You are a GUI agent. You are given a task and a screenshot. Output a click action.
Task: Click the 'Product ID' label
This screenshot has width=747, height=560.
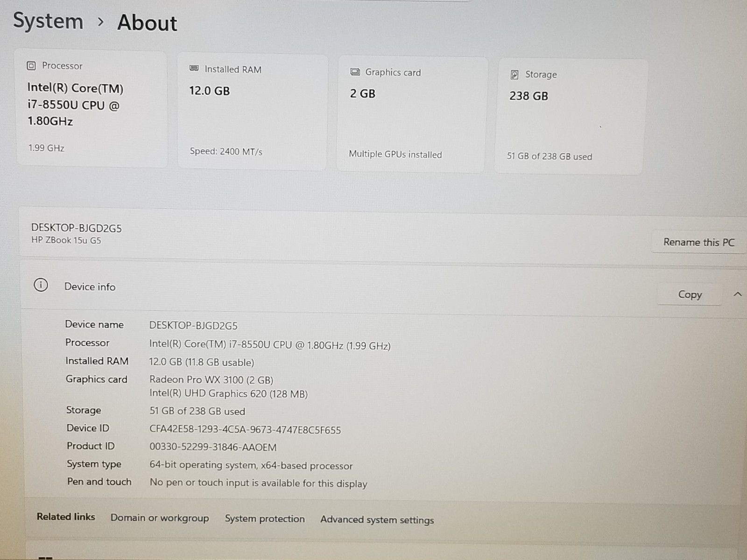tap(91, 446)
